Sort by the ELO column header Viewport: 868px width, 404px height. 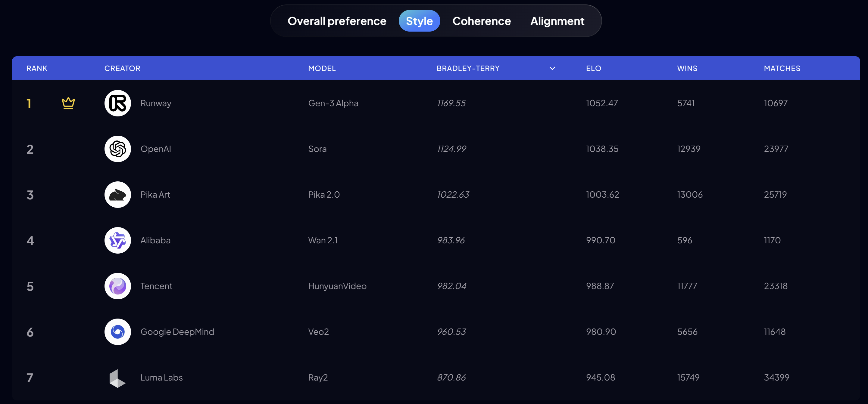(x=593, y=68)
